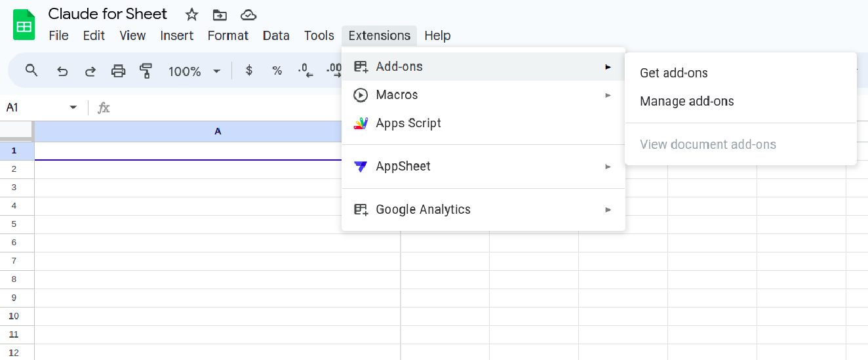The height and width of the screenshot is (360, 868).
Task: Open the View menu
Action: [x=132, y=35]
